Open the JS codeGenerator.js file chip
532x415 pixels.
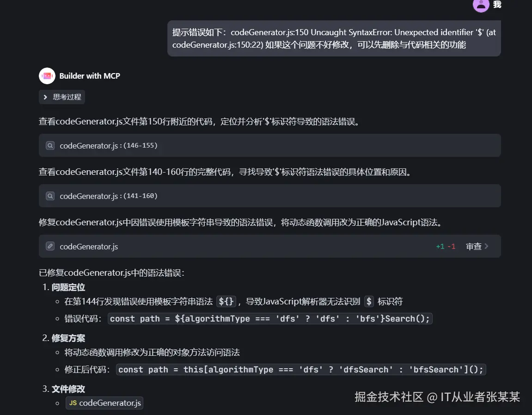pyautogui.click(x=104, y=403)
